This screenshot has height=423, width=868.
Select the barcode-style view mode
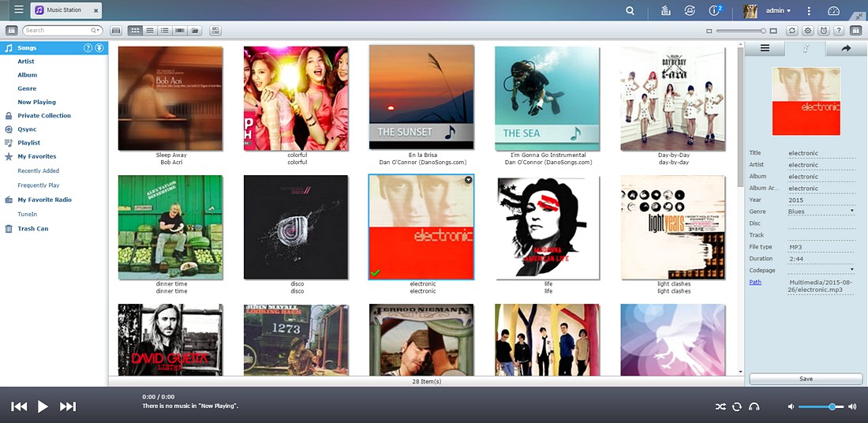click(180, 31)
